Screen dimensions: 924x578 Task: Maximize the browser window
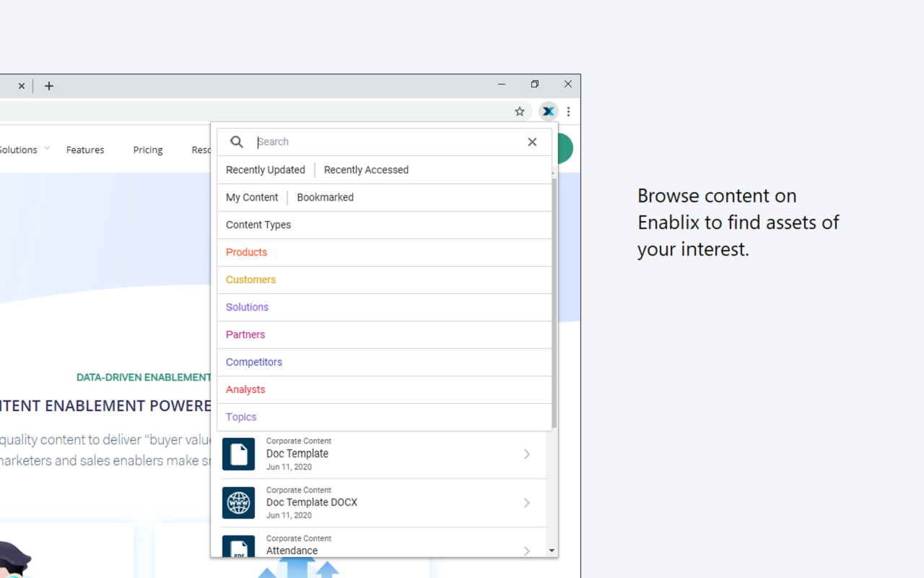(x=535, y=84)
